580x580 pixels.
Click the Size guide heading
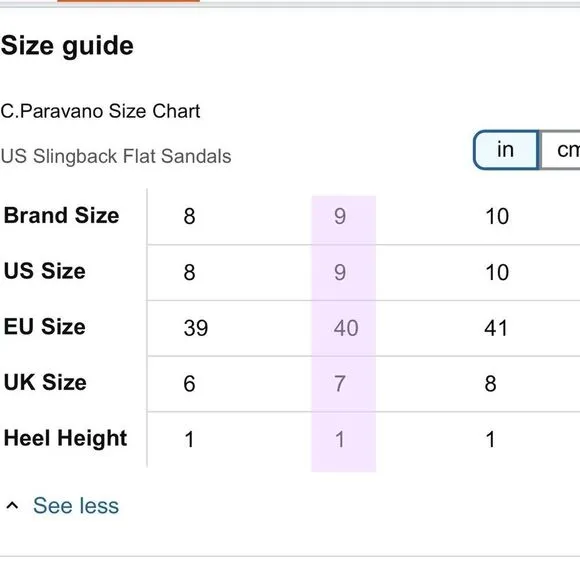pyautogui.click(x=67, y=46)
